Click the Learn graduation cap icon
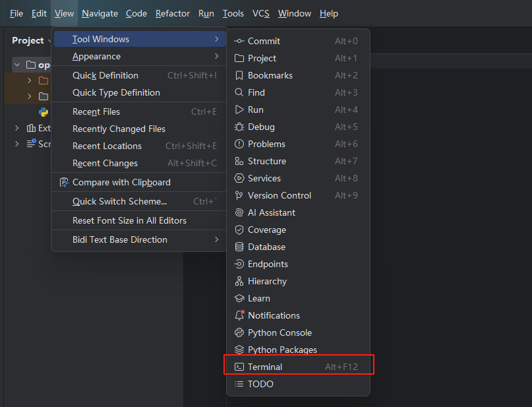Screen dimensions: 532x407 (x=239, y=298)
